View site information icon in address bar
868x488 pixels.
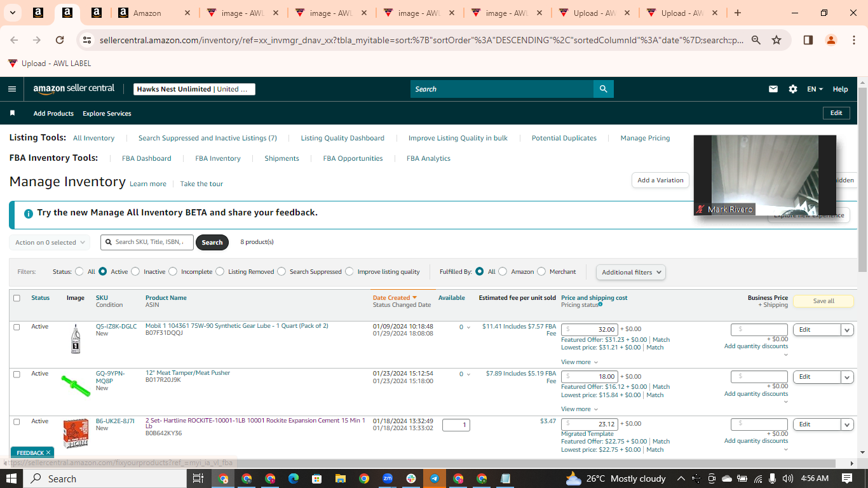pyautogui.click(x=88, y=40)
